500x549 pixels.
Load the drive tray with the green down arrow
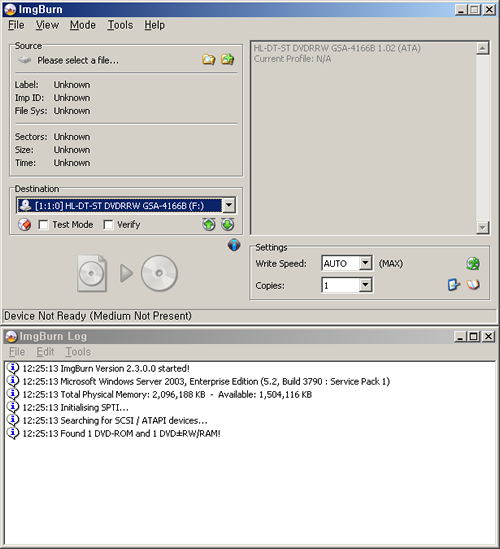[228, 224]
